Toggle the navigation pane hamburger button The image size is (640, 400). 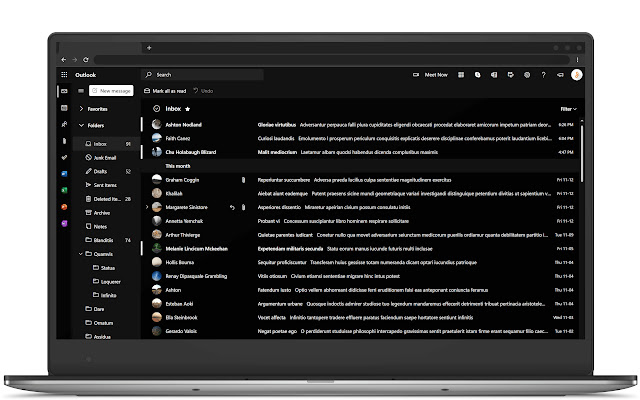(x=81, y=91)
